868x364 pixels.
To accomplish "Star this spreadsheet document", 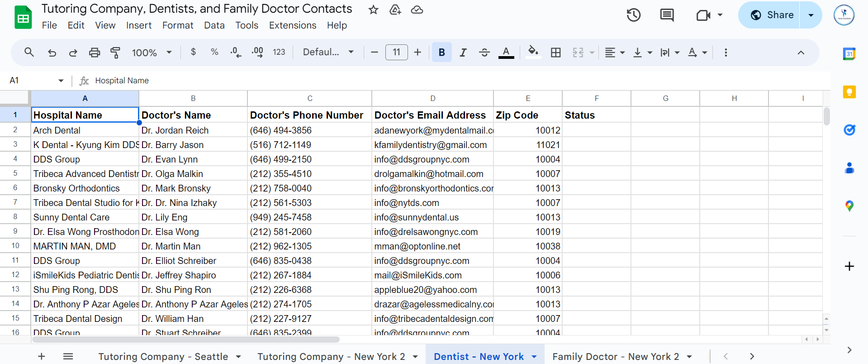I will [x=373, y=10].
